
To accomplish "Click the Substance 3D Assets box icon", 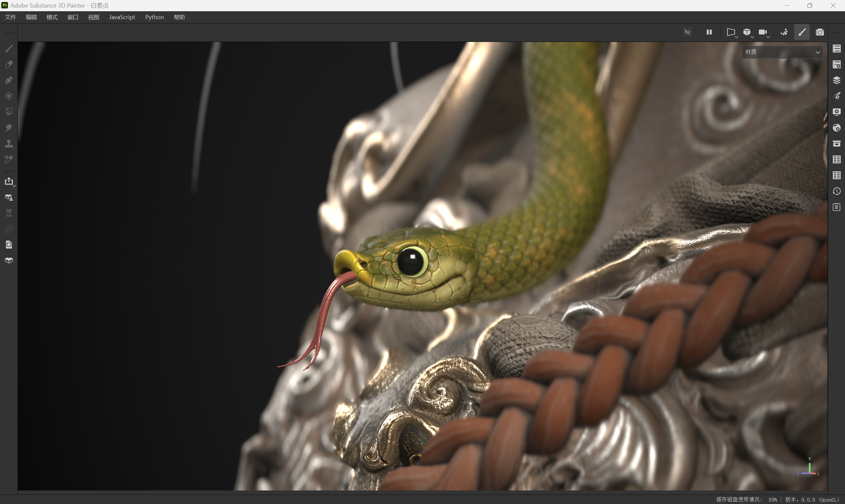I will tap(9, 260).
